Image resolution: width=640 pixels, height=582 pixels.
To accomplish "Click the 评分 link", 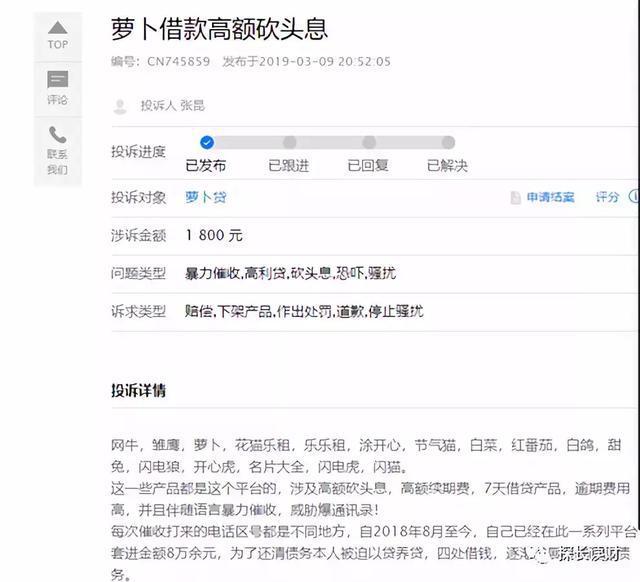I will click(607, 198).
